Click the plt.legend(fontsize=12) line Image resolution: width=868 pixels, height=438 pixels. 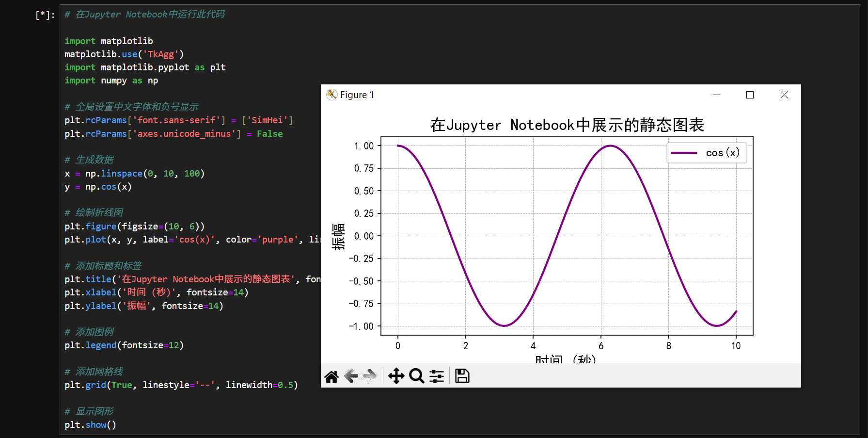click(x=125, y=345)
